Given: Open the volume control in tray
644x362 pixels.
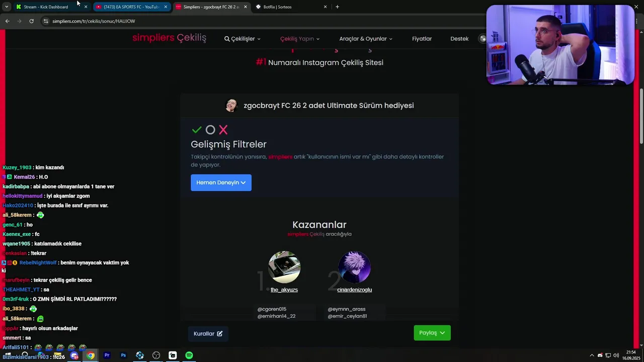Looking at the screenshot, I should pos(616,355).
